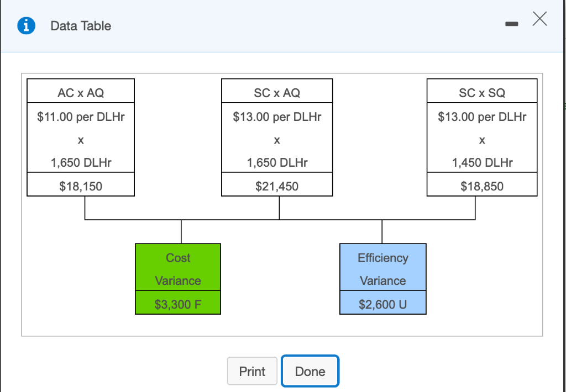Screen dimensions: 566x392
Task: Click the 'SC x SQ' header cell
Action: click(x=482, y=91)
